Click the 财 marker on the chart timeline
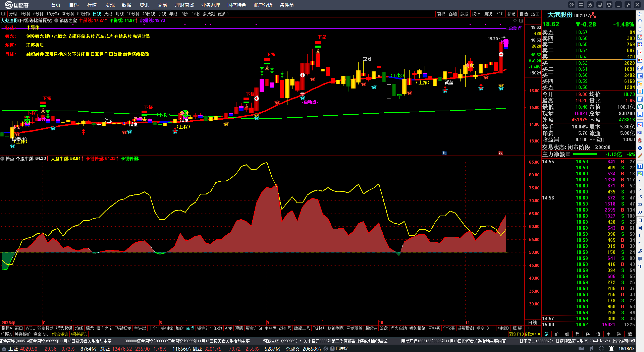 [444, 153]
